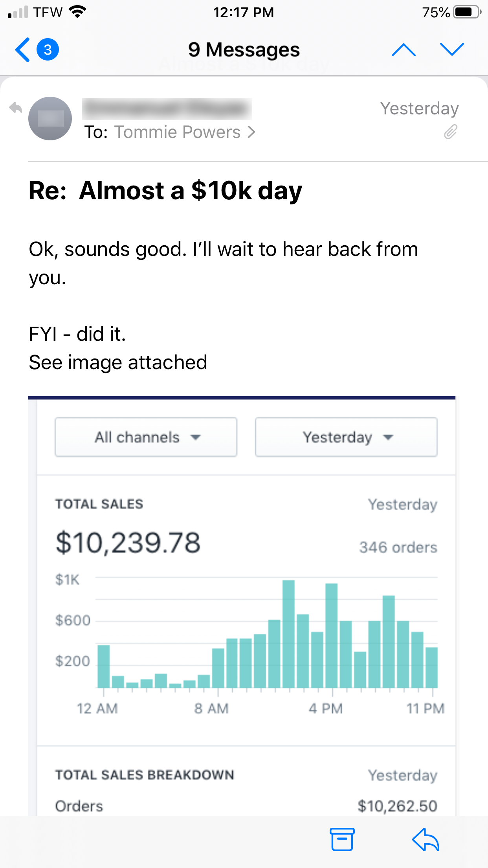
Task: Expand recipient details chevron after Tommie Powers
Action: (x=251, y=132)
